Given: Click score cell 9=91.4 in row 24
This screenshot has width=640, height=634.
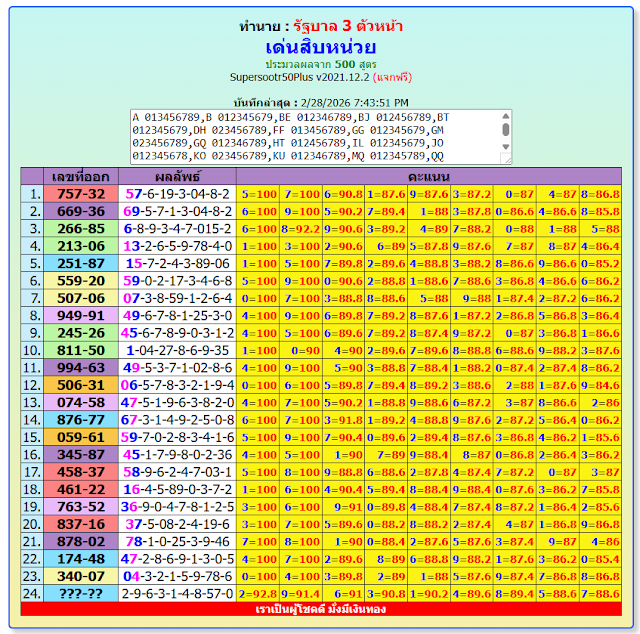Looking at the screenshot, I should coord(301,594).
